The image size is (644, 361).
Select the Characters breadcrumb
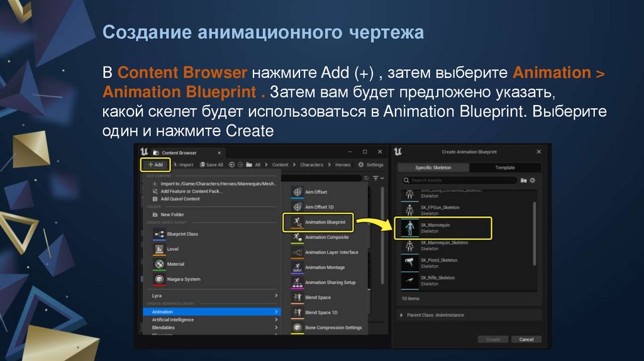click(x=311, y=165)
